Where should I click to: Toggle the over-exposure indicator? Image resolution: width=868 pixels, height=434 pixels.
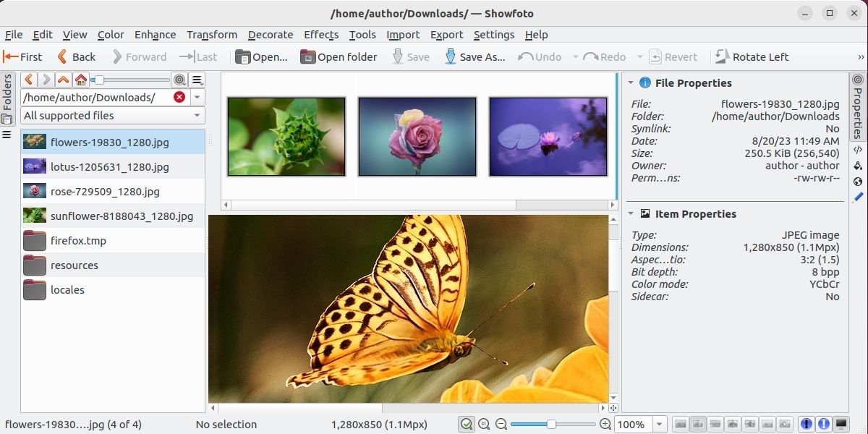825,424
